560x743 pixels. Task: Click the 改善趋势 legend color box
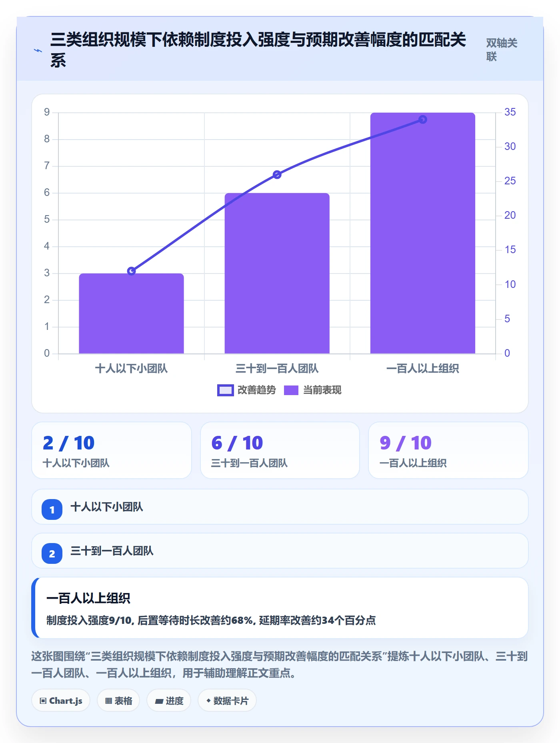(226, 390)
